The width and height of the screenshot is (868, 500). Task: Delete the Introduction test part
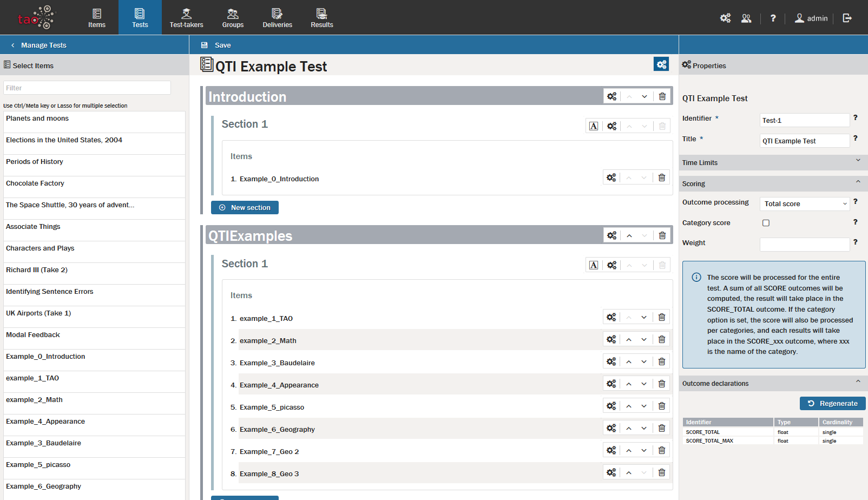click(x=662, y=96)
